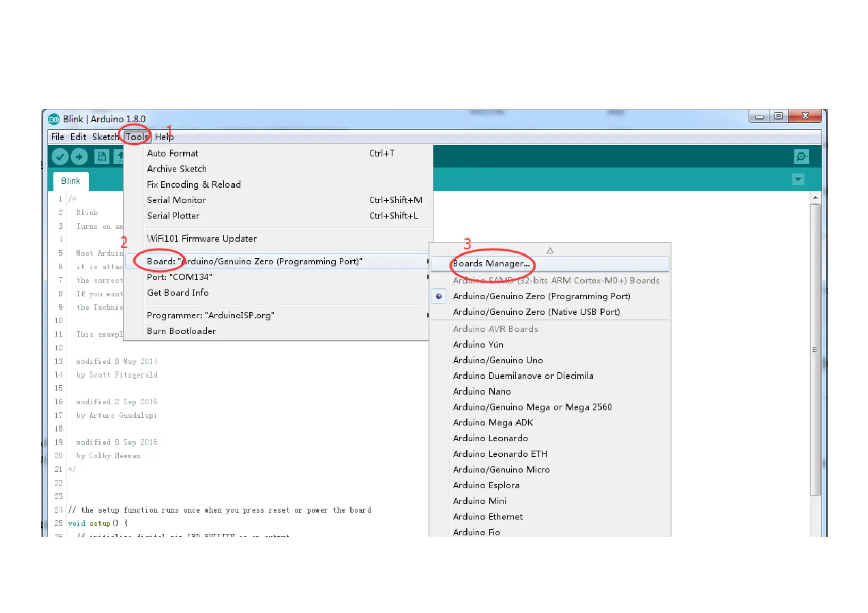Select Get Board Info

[x=278, y=292]
